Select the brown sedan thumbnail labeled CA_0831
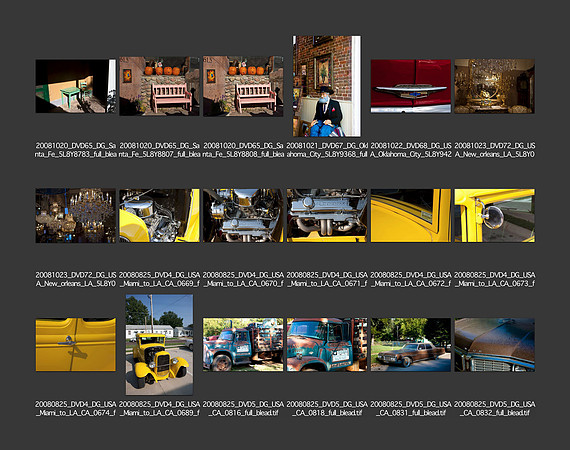570x450 pixels. pyautogui.click(x=411, y=345)
